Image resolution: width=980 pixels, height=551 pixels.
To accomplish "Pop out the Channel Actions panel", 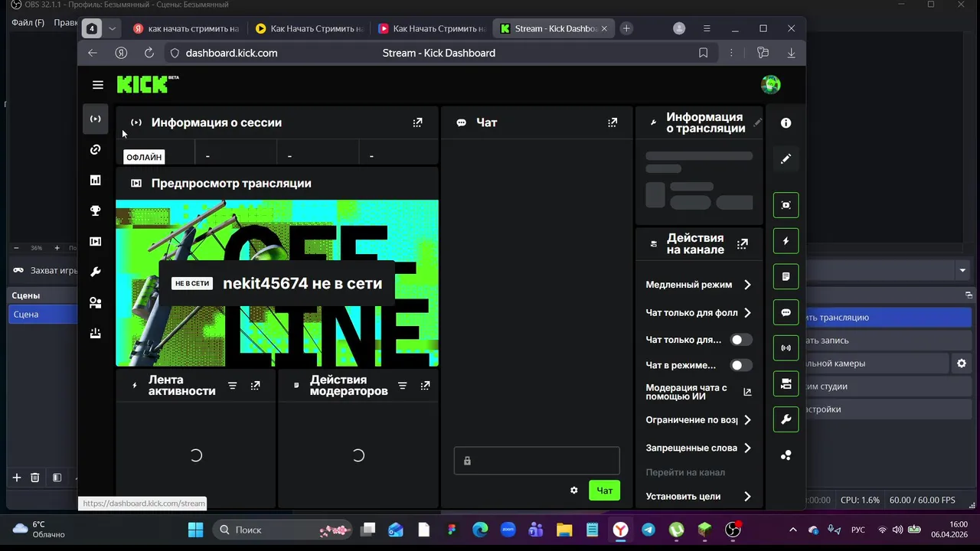I will 742,244.
